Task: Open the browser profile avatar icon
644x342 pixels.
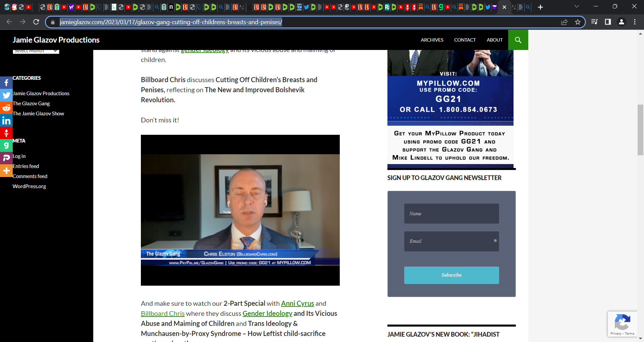Action: tap(621, 22)
